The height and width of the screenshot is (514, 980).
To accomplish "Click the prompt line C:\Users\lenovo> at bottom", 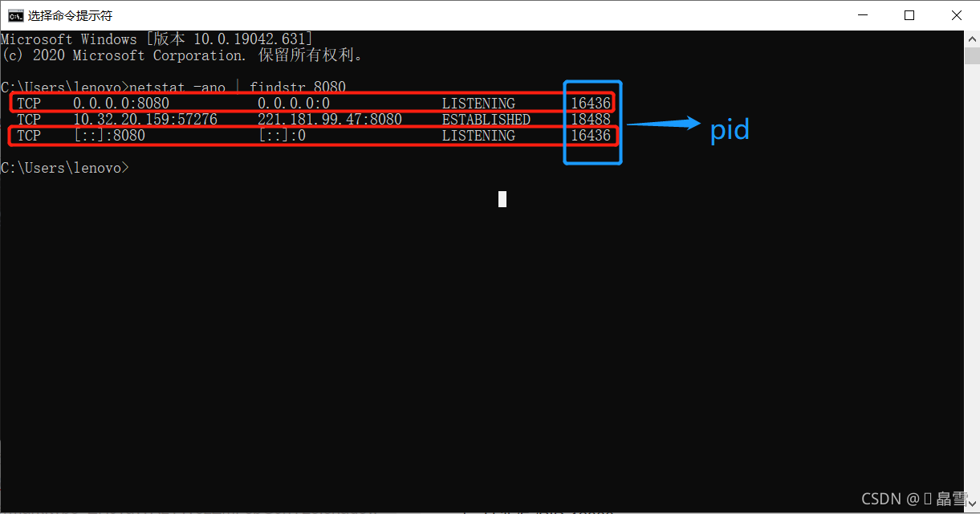I will point(64,168).
